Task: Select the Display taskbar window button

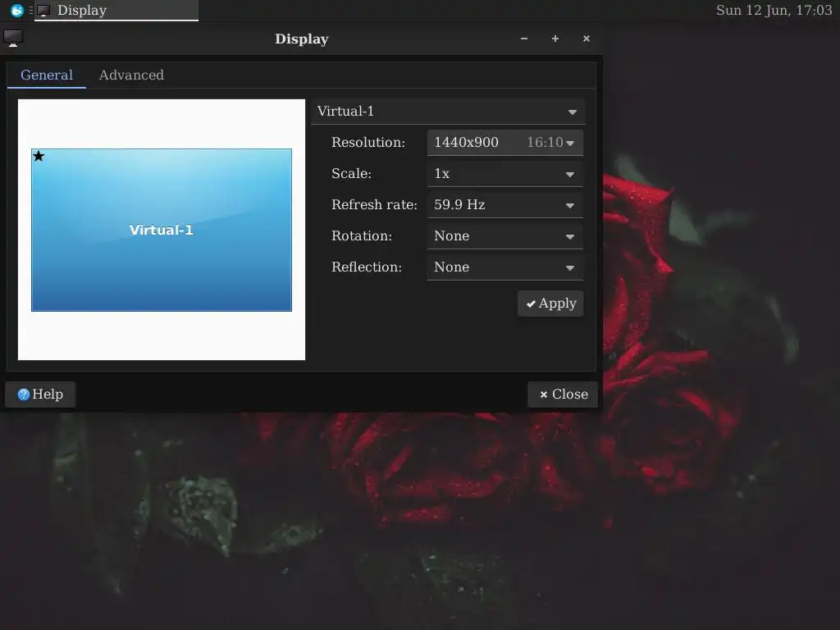Action: (116, 11)
